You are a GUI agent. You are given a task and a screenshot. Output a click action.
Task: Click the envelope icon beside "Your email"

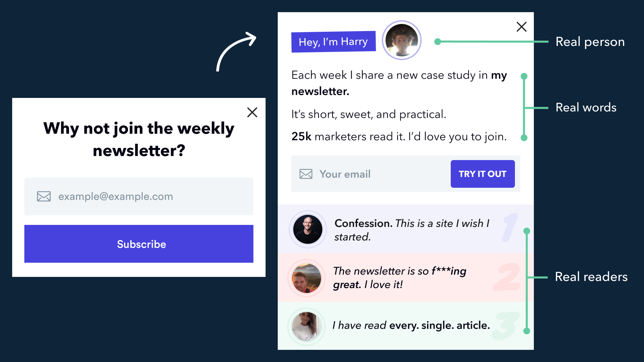click(306, 174)
